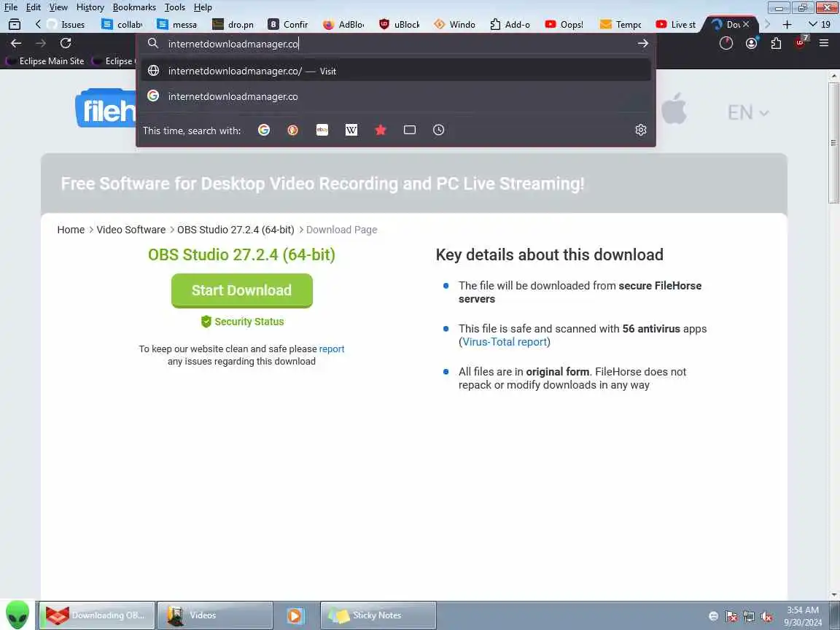Open the Extensions puzzle icon
840x630 pixels.
[x=777, y=43]
